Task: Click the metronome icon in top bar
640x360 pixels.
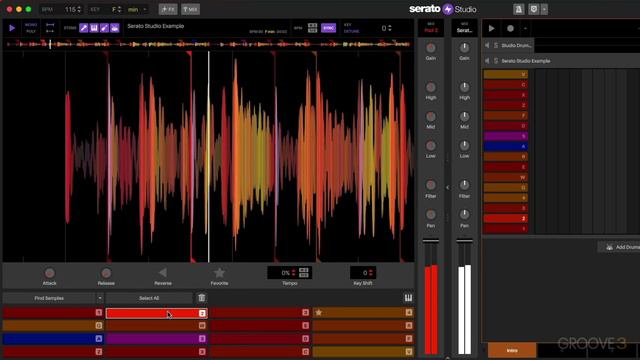Action: click(518, 9)
